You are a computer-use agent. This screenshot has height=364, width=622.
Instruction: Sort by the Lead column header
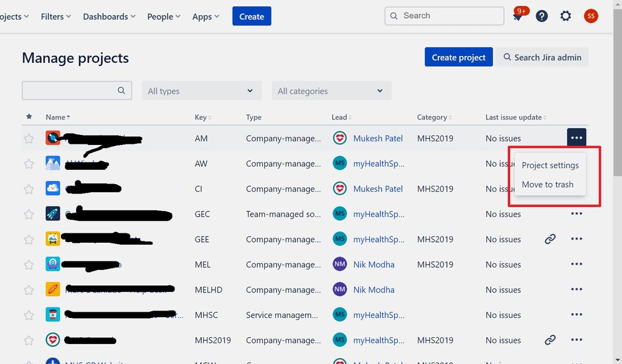[342, 117]
